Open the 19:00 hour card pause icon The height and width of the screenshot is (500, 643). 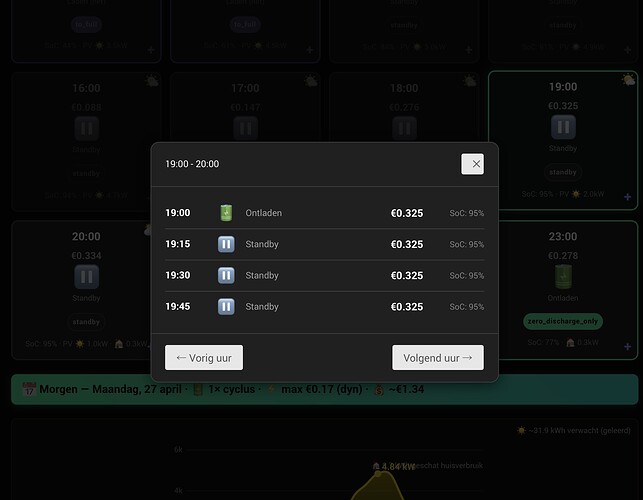tap(563, 127)
